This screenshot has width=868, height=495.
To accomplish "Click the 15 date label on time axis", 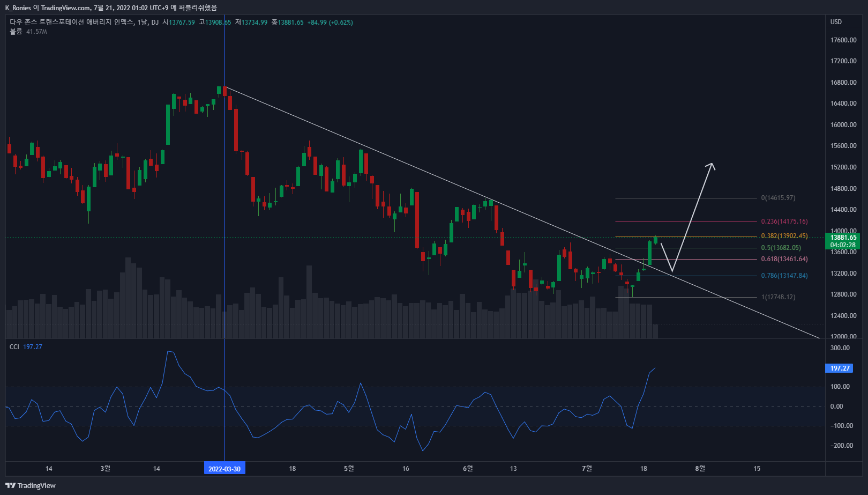I will pos(757,469).
